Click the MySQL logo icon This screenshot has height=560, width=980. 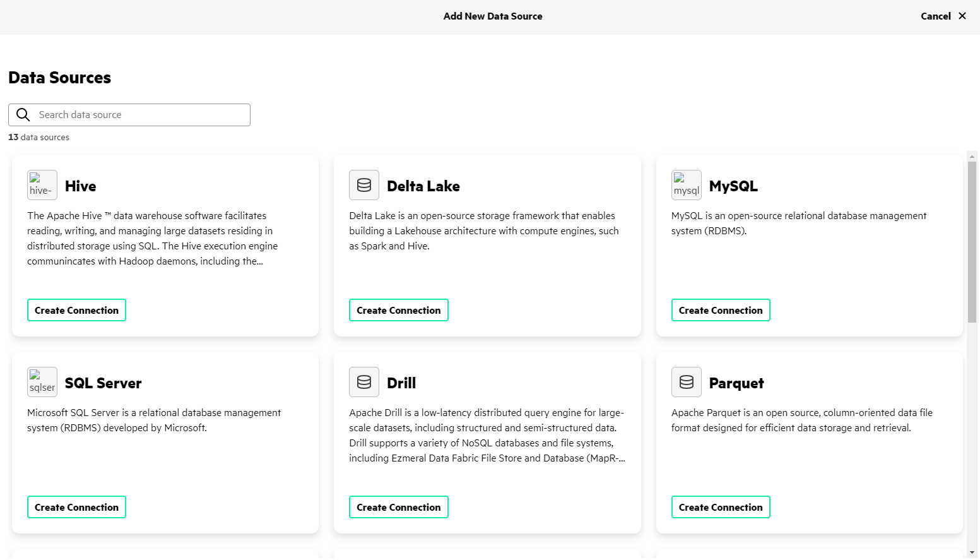coord(687,185)
